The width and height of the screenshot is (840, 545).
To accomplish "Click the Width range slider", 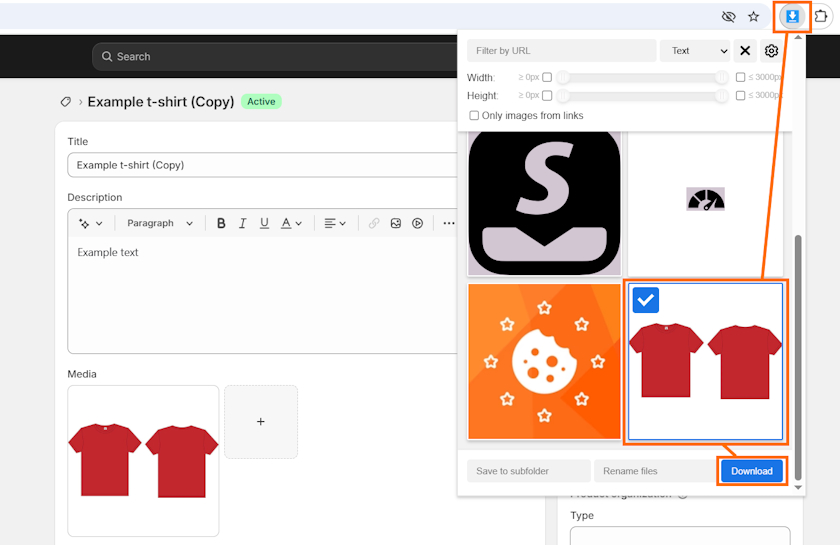I will [642, 78].
